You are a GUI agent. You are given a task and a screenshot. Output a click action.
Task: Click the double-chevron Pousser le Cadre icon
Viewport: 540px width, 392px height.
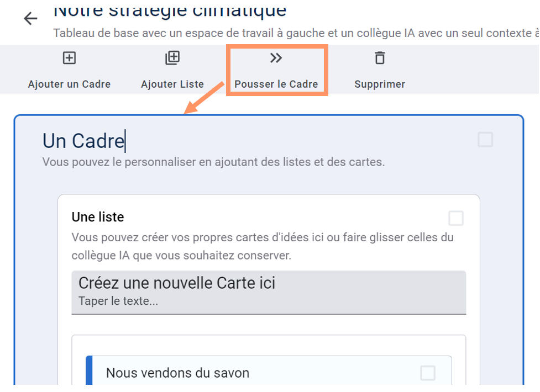[x=276, y=58]
